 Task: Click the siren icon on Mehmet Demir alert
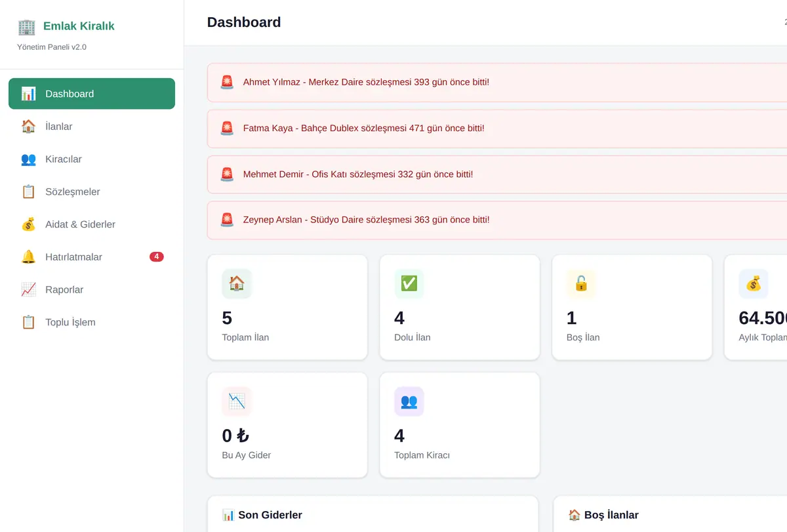click(x=227, y=174)
